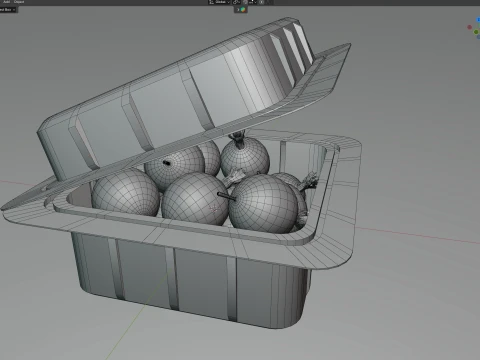Click the colorful sphere icon below header
Viewport: 480px width, 360px height.
click(243, 10)
